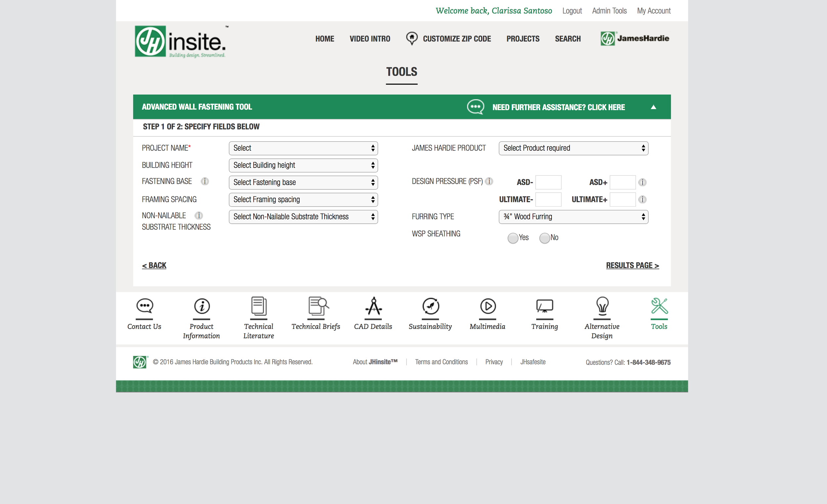Click the Sustainability label
This screenshot has height=504, width=827.
pyautogui.click(x=430, y=326)
